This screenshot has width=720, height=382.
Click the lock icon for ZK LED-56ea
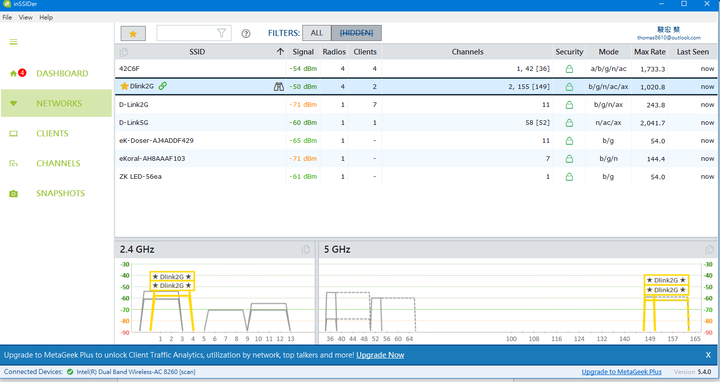pos(569,176)
